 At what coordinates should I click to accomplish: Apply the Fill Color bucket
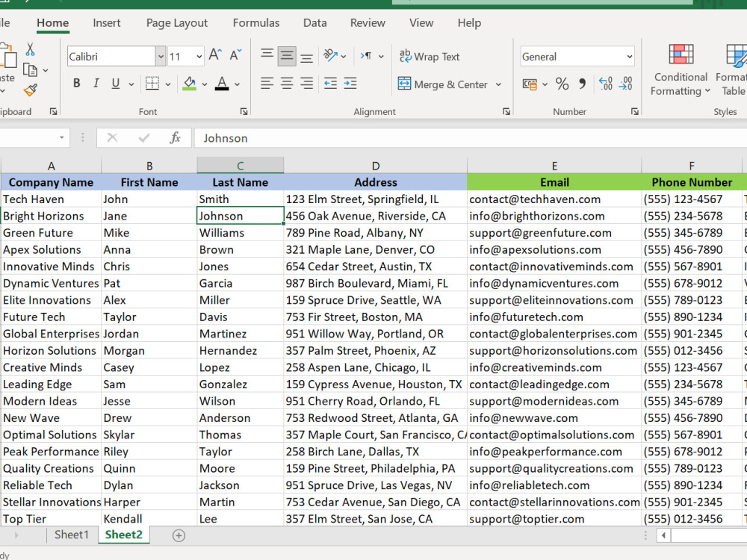click(x=190, y=84)
